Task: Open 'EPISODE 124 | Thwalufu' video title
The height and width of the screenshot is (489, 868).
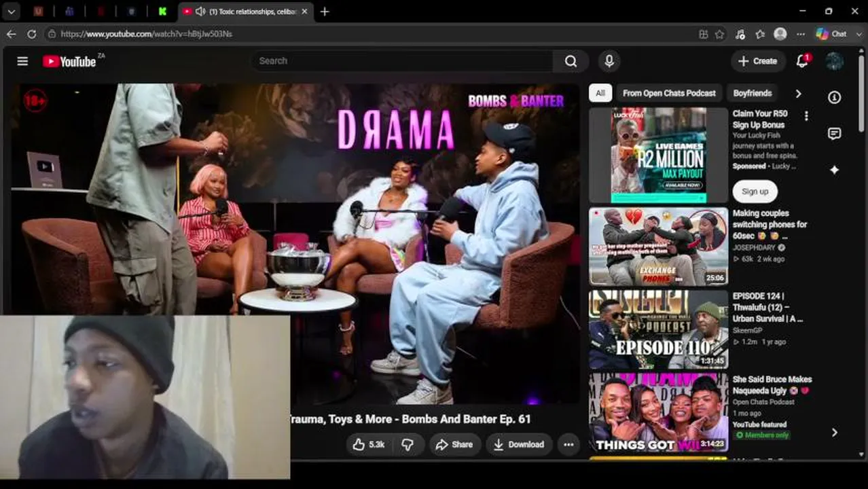Action: click(767, 307)
